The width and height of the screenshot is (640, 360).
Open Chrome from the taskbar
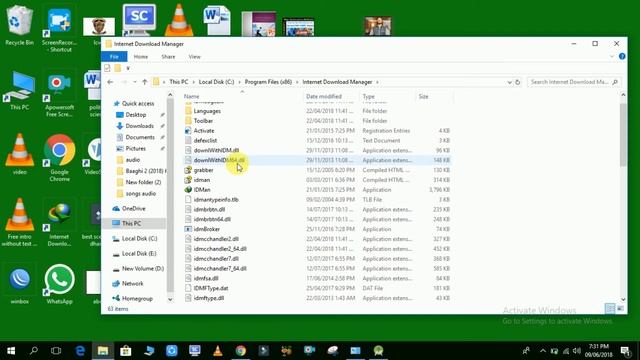[240, 351]
